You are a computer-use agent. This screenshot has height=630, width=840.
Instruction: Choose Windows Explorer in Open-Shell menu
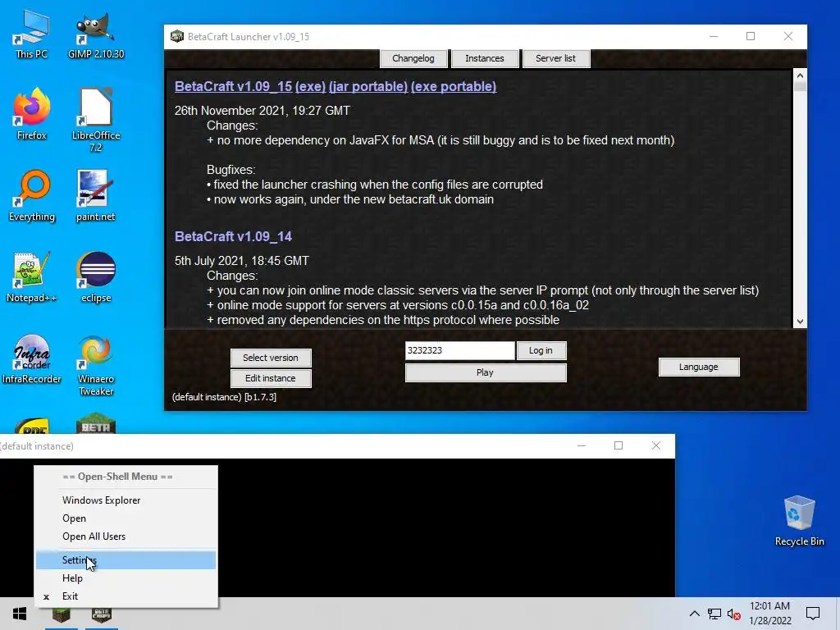point(126,500)
